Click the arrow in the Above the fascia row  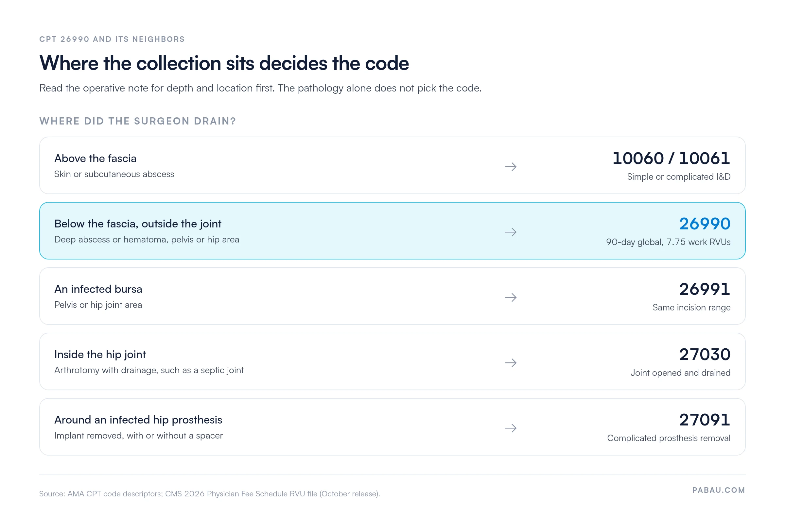(x=511, y=167)
